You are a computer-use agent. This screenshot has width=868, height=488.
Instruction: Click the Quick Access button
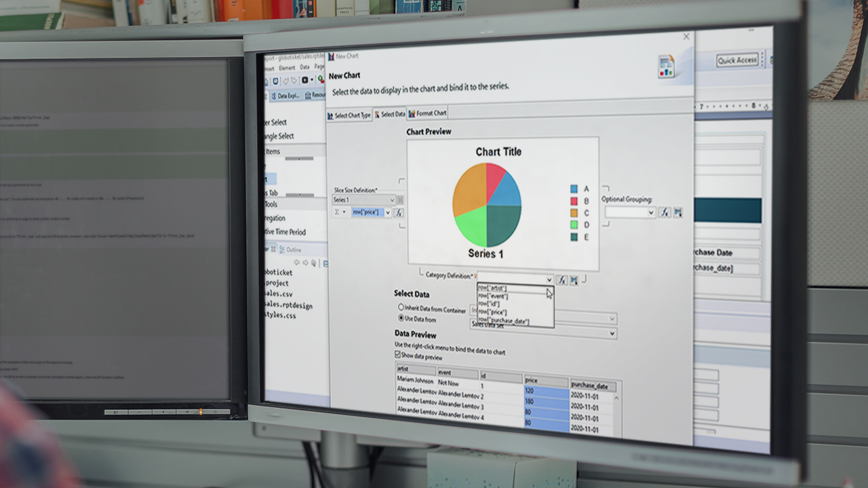tap(737, 60)
